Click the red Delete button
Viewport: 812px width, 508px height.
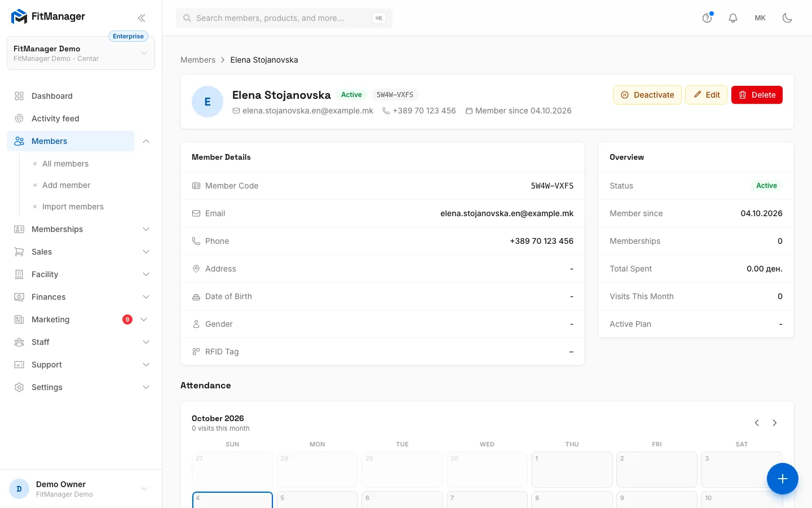point(757,95)
